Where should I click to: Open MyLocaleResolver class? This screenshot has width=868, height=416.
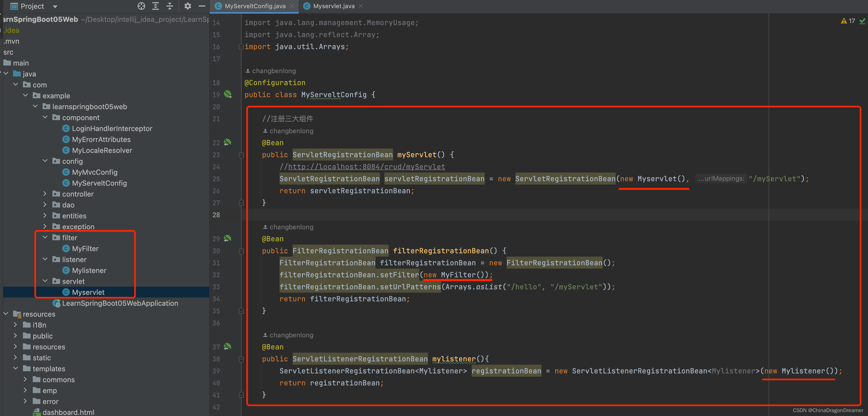(102, 150)
